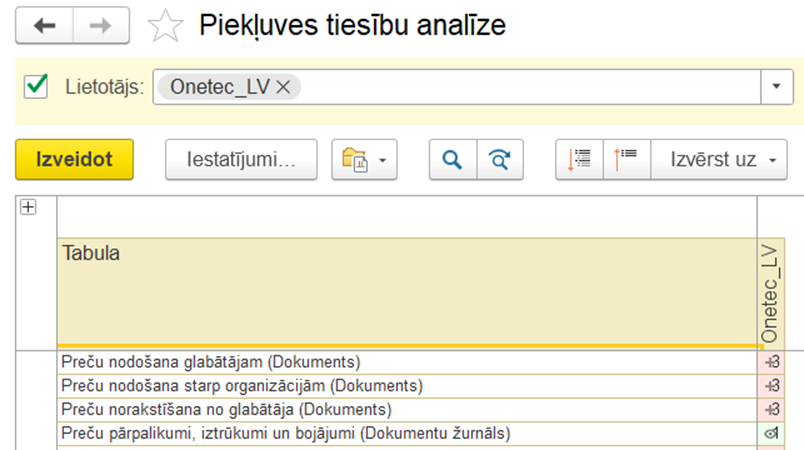
Task: Select row Preču nodošana glabātājam (Dokuments)
Action: click(407, 362)
